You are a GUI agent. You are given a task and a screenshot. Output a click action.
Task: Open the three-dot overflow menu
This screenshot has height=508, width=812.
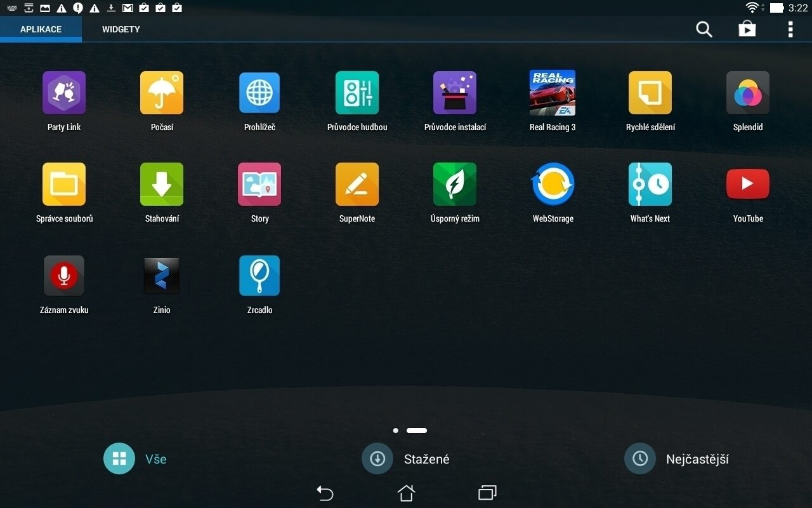[x=790, y=29]
